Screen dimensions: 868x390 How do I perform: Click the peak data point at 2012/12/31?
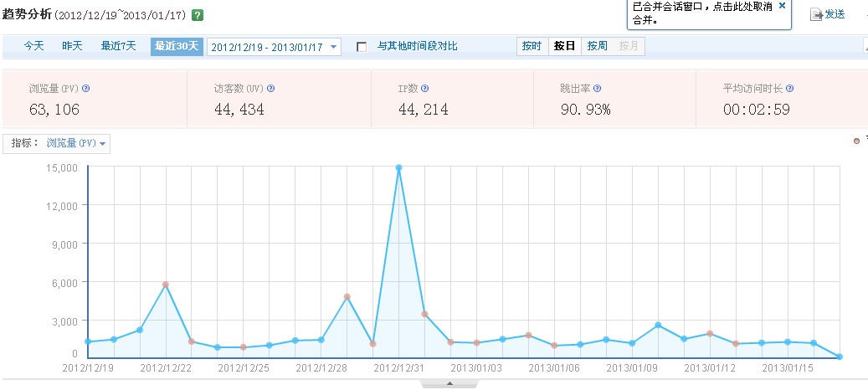click(x=399, y=168)
